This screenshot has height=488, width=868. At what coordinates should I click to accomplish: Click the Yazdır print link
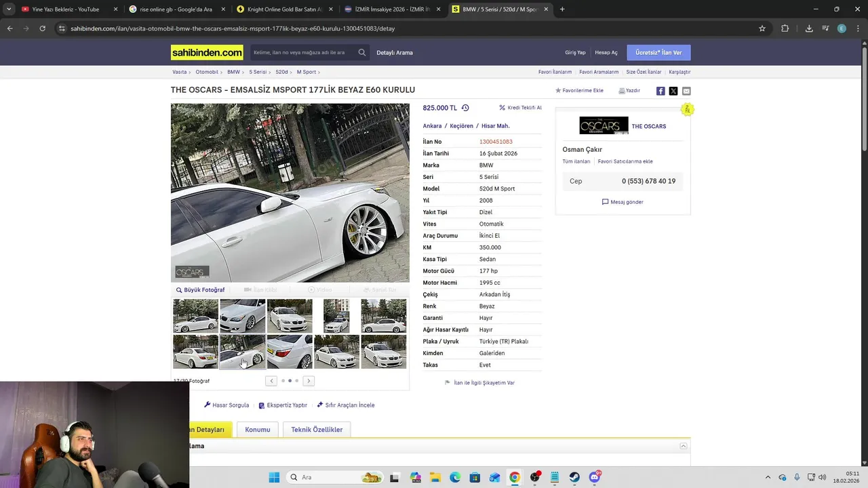629,90
